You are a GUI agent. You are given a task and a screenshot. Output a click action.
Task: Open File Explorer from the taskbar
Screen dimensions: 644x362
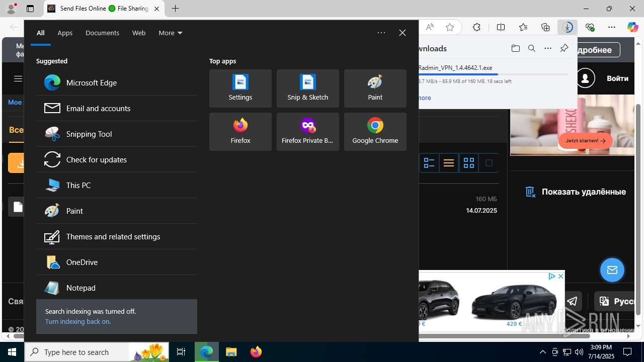tap(231, 352)
